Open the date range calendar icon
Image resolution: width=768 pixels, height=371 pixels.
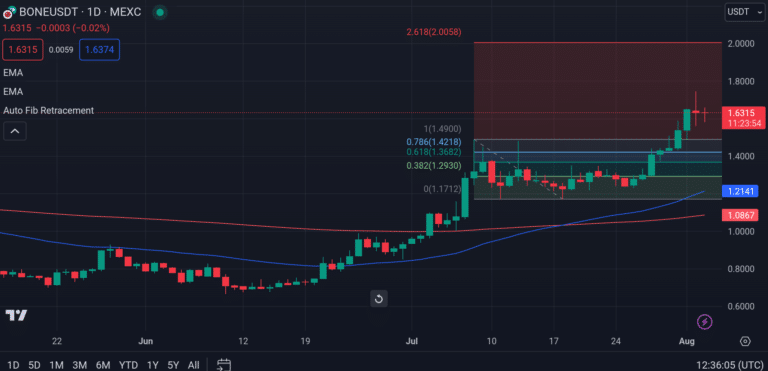point(223,365)
